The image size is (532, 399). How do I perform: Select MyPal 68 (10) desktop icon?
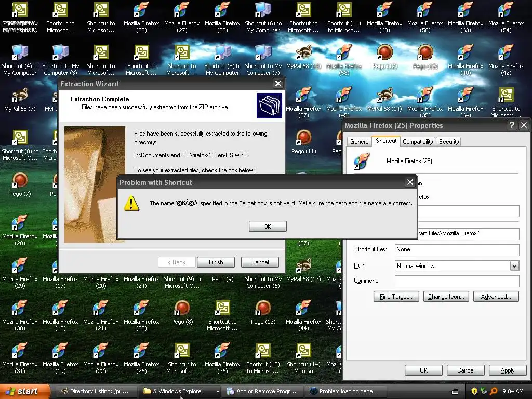pos(303,57)
